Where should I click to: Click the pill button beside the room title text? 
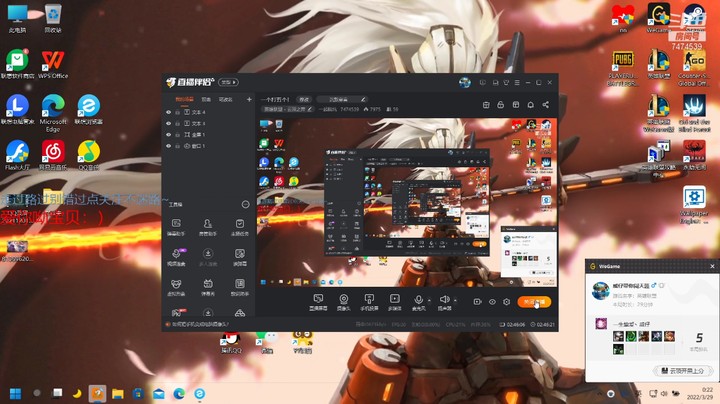coord(304,99)
